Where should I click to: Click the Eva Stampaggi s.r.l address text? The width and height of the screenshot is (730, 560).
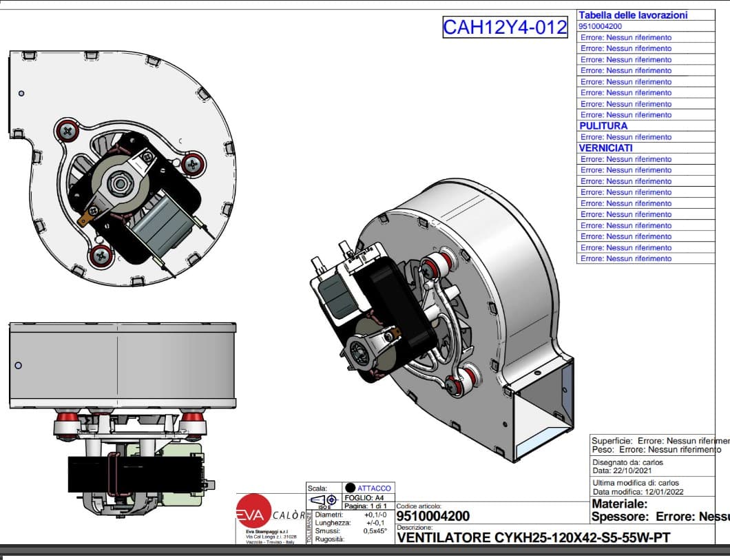[271, 537]
